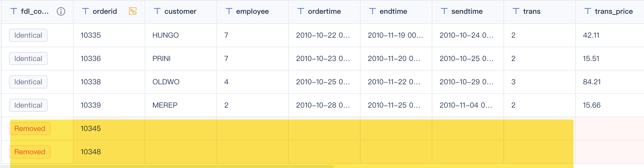Viewport: 644px width, 168px height.
Task: Click the Removed tag for order 10345
Action: tap(30, 129)
